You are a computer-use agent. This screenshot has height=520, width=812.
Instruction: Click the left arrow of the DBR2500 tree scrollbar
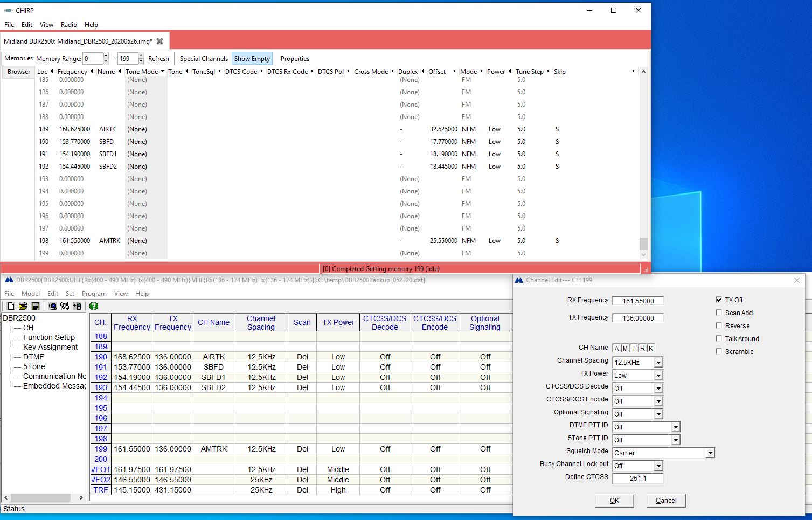point(6,497)
